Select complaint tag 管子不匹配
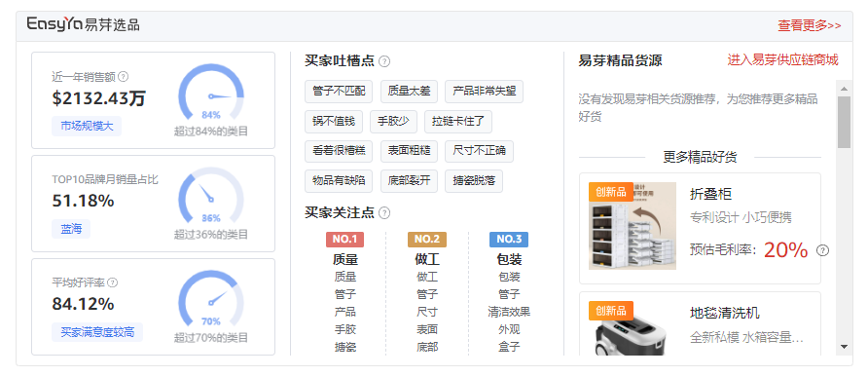868x376 pixels. tap(339, 92)
